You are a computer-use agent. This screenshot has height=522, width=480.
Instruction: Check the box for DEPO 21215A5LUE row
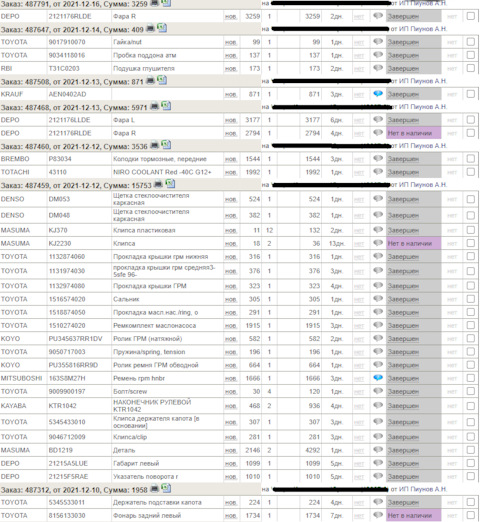471,463
